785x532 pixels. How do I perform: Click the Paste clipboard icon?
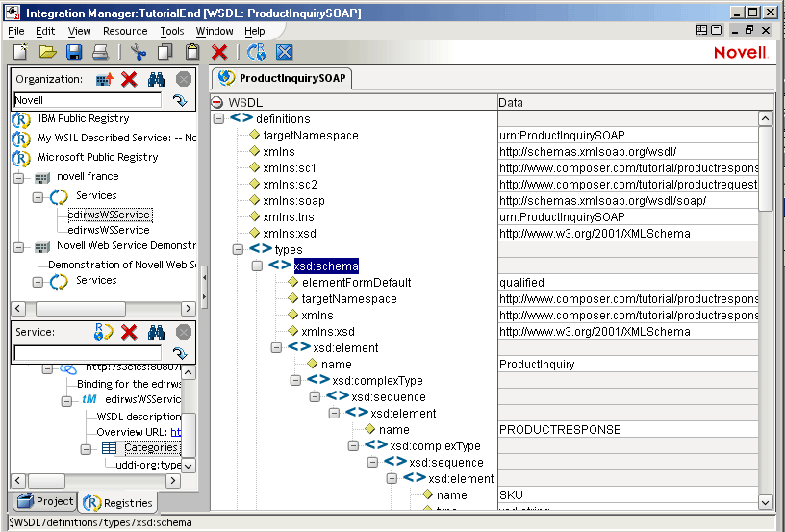[x=192, y=52]
